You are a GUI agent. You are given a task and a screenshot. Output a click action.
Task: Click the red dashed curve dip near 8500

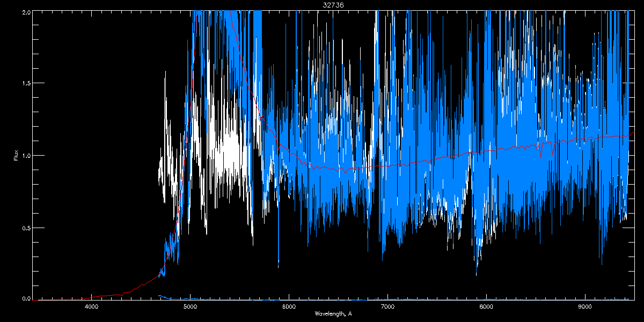tap(541, 153)
